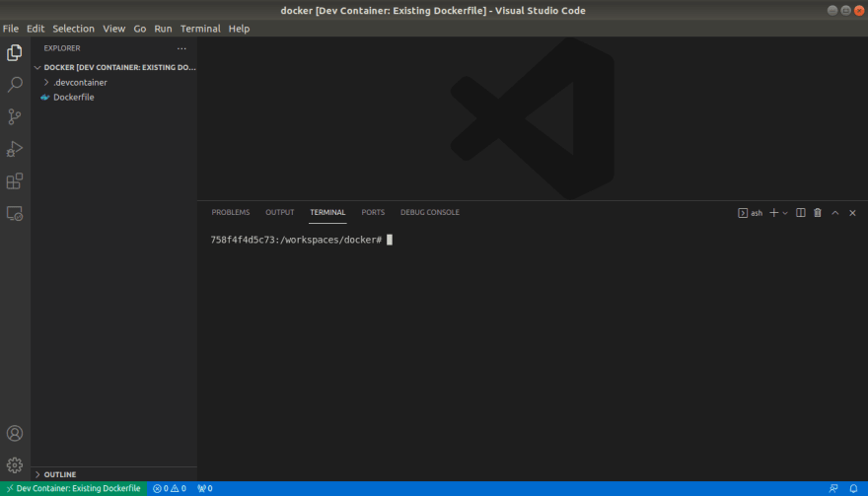The image size is (868, 496).
Task: Open the Explorer view in activity bar
Action: click(15, 52)
